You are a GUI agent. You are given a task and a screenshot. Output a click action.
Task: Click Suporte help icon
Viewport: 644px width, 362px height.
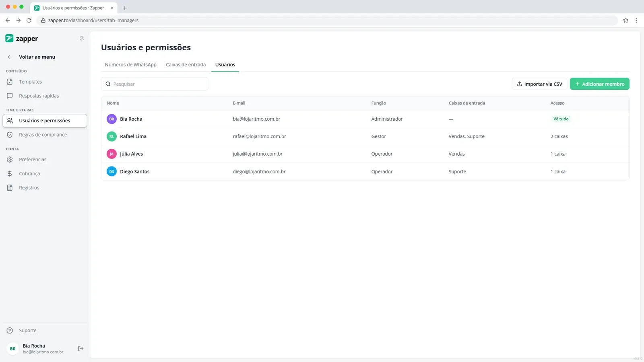tap(10, 331)
